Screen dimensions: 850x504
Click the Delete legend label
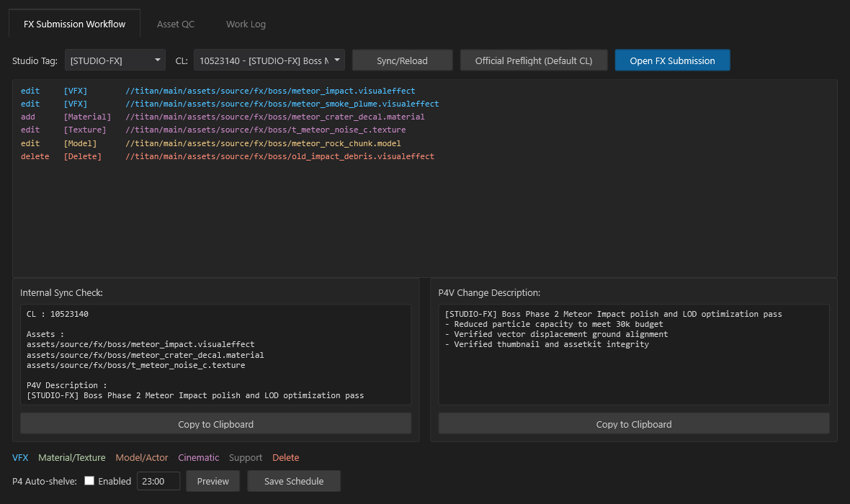pyautogui.click(x=286, y=457)
